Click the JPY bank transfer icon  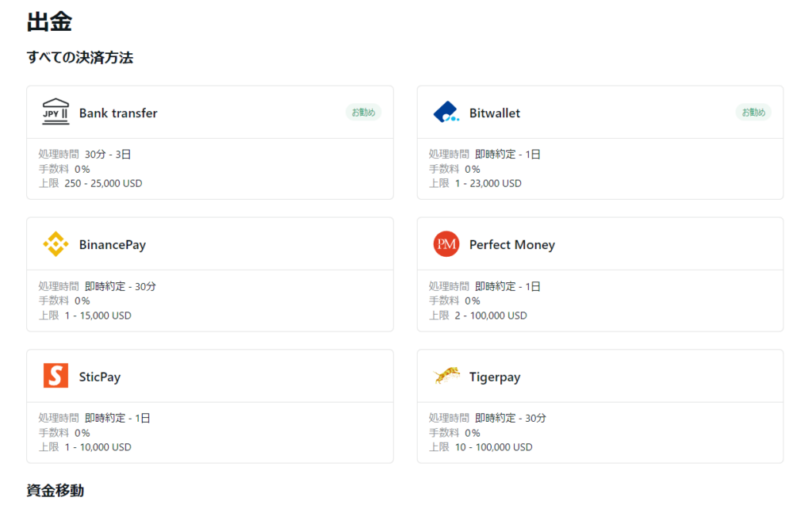click(56, 112)
